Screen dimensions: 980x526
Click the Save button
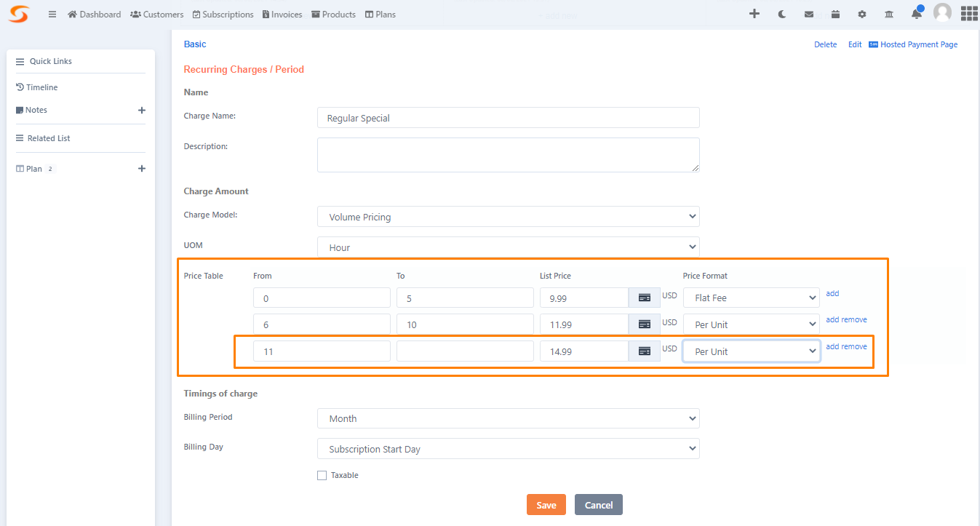[x=546, y=504]
